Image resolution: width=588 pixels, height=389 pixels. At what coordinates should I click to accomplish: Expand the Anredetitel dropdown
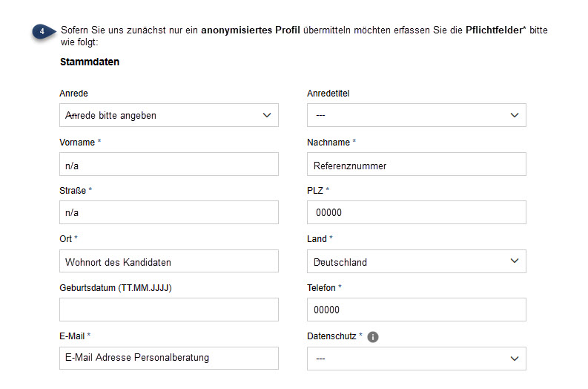tap(416, 115)
